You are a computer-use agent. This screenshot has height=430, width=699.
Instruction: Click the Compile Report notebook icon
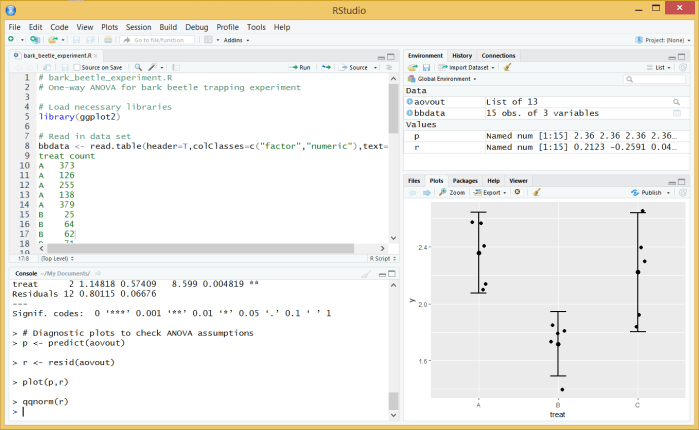pos(176,67)
